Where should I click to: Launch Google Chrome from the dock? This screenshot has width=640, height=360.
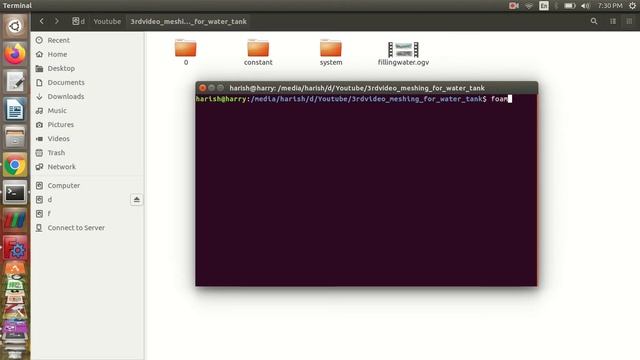15,165
